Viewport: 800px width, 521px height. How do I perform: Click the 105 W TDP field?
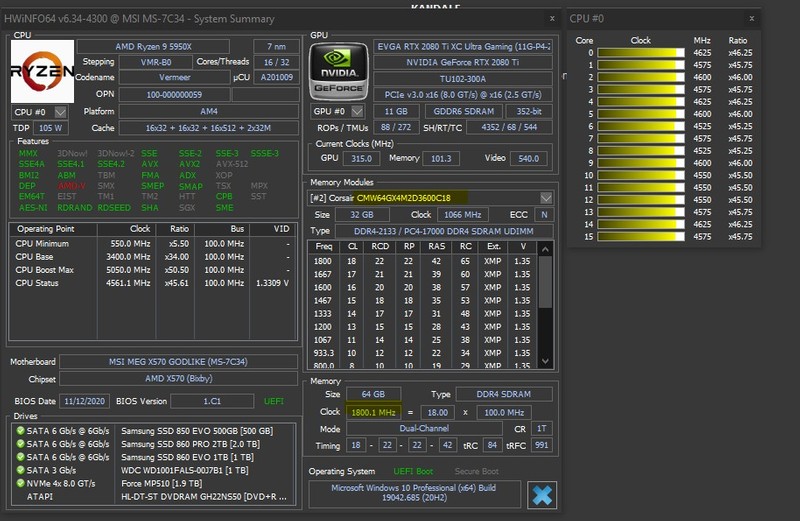tap(51, 128)
